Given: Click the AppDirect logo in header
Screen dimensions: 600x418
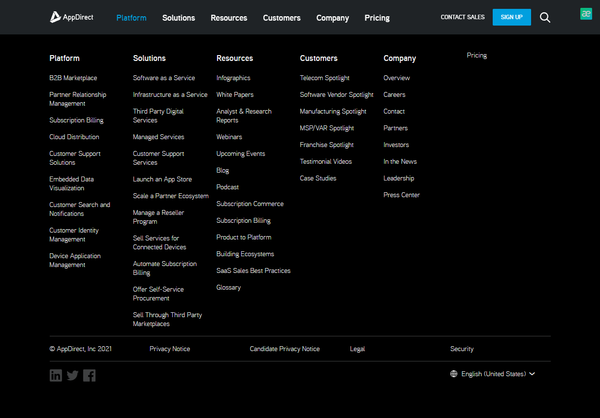Looking at the screenshot, I should [72, 17].
